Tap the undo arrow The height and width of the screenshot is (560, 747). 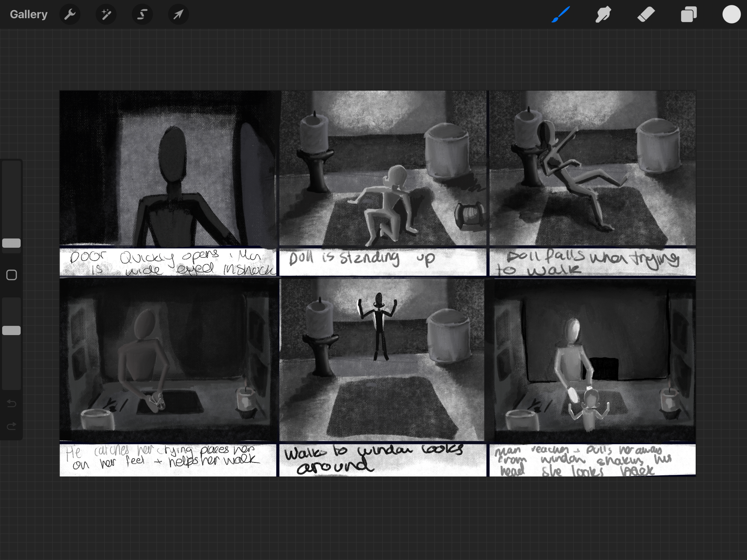pyautogui.click(x=11, y=403)
